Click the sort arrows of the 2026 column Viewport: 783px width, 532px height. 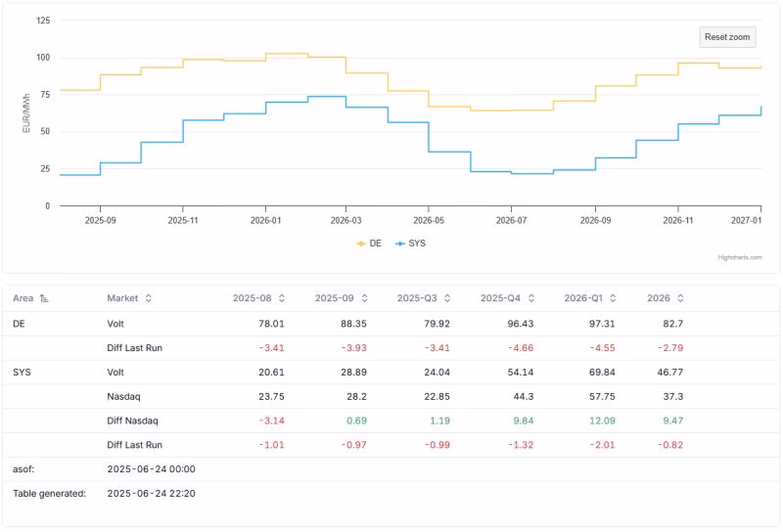[x=680, y=298]
